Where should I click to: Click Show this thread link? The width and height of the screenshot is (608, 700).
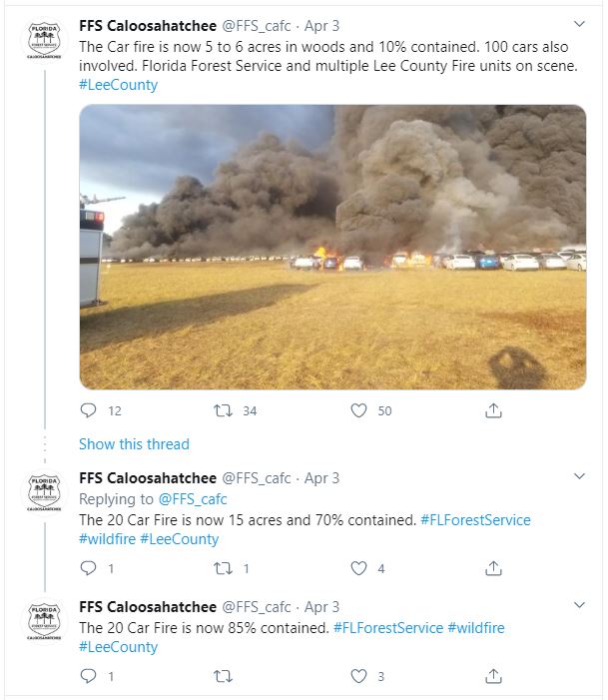(134, 443)
